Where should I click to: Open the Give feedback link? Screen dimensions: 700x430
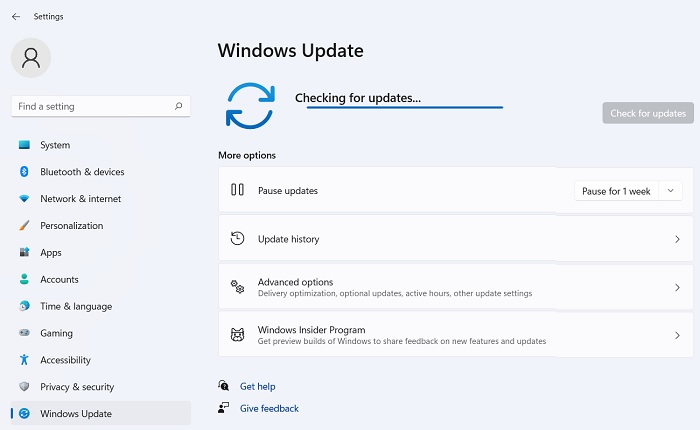coord(269,408)
